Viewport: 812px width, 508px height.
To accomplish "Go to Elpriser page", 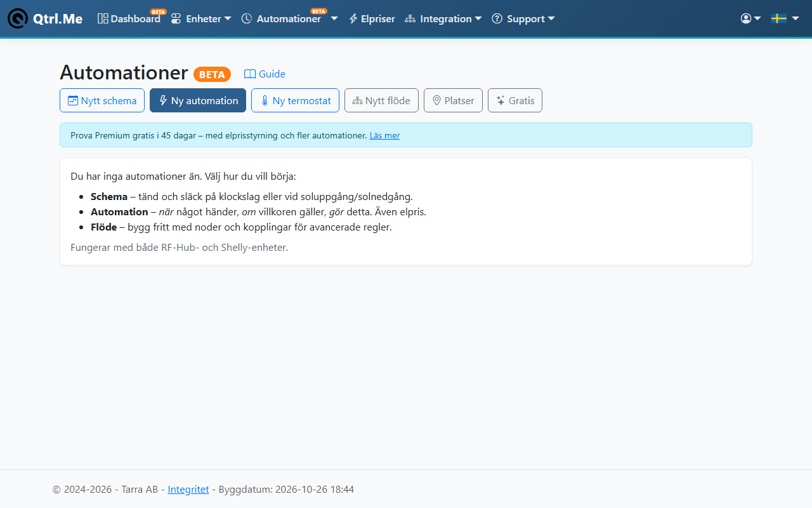I will pos(372,19).
